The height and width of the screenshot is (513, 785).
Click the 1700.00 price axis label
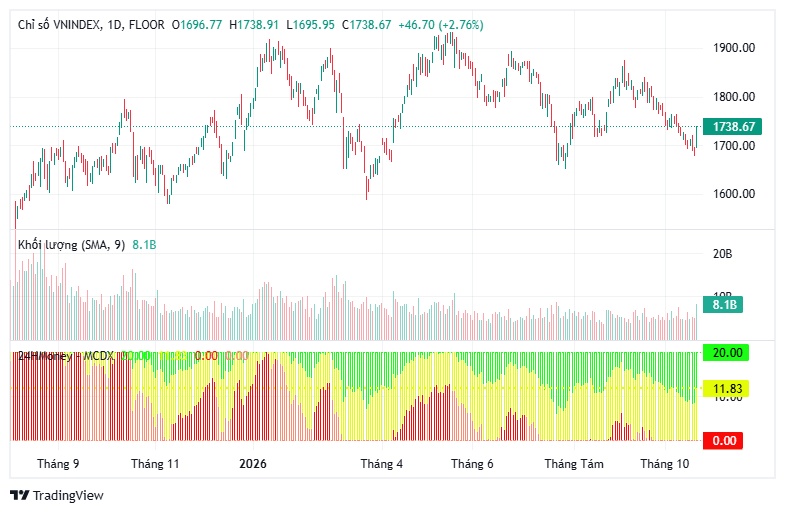[x=734, y=146]
